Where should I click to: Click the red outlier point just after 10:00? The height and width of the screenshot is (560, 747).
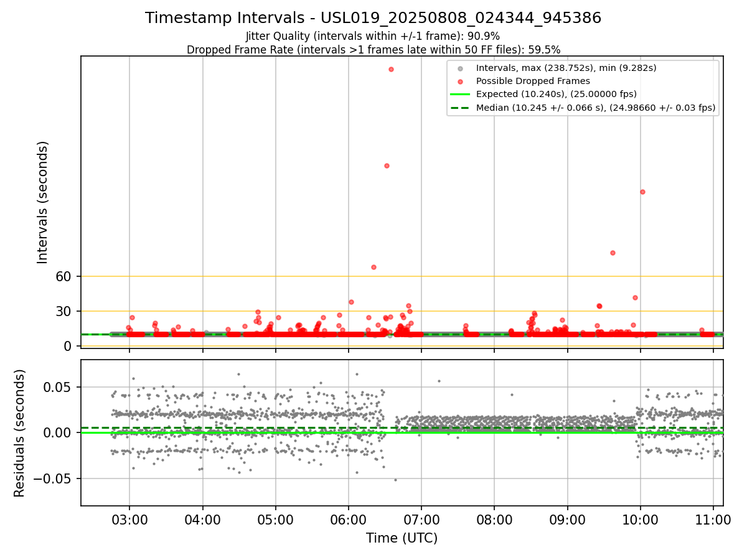pos(642,192)
